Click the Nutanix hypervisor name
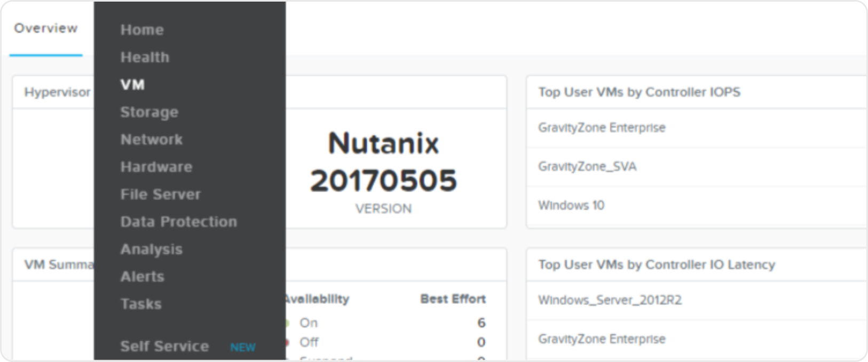868x362 pixels. pyautogui.click(x=383, y=144)
